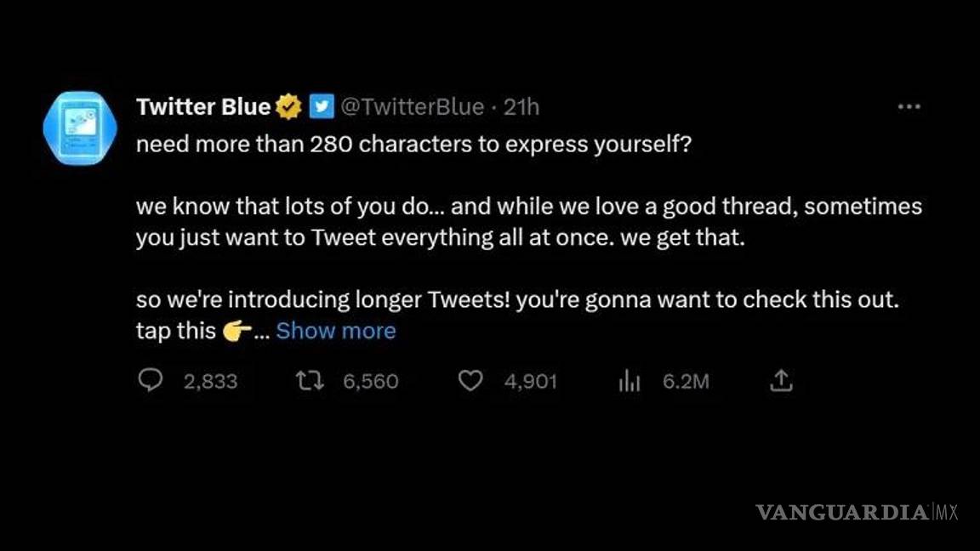980x551 pixels.
Task: Click the retweet arrows icon
Action: (x=308, y=381)
